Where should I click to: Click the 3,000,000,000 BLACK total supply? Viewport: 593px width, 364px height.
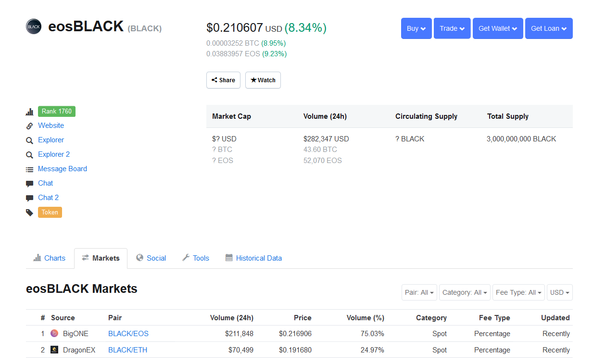pos(521,139)
